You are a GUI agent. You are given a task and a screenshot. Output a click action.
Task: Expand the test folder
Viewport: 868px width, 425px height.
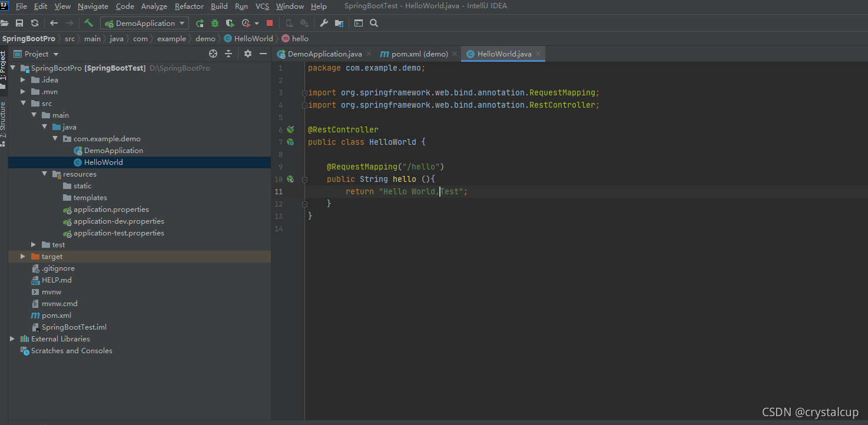click(34, 244)
